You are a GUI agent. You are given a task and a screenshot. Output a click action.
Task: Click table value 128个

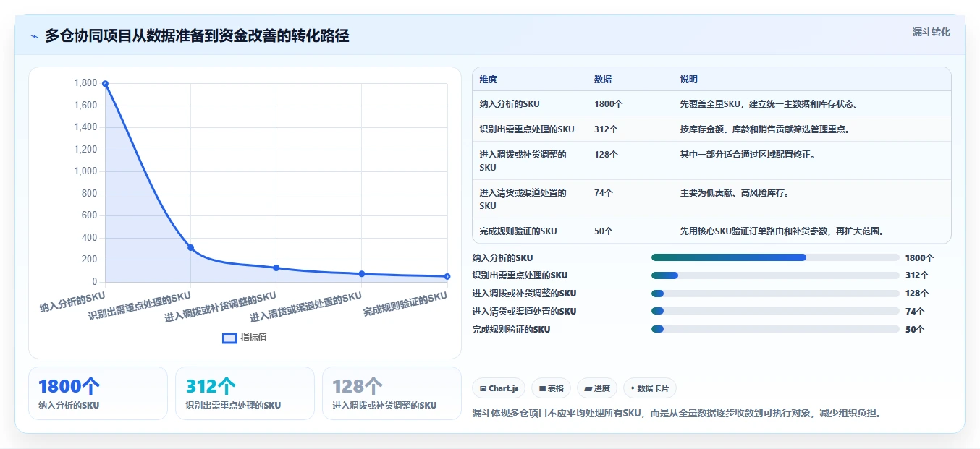coord(606,155)
